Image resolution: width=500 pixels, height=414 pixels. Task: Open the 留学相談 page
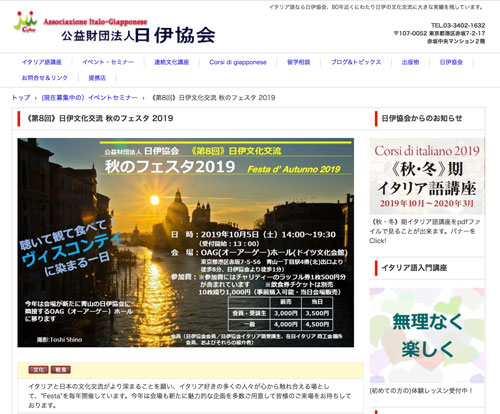[x=299, y=62]
